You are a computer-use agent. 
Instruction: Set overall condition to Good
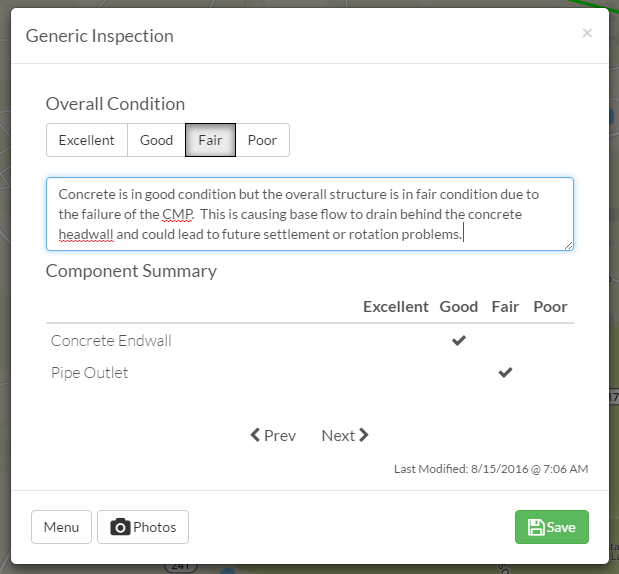pyautogui.click(x=156, y=140)
